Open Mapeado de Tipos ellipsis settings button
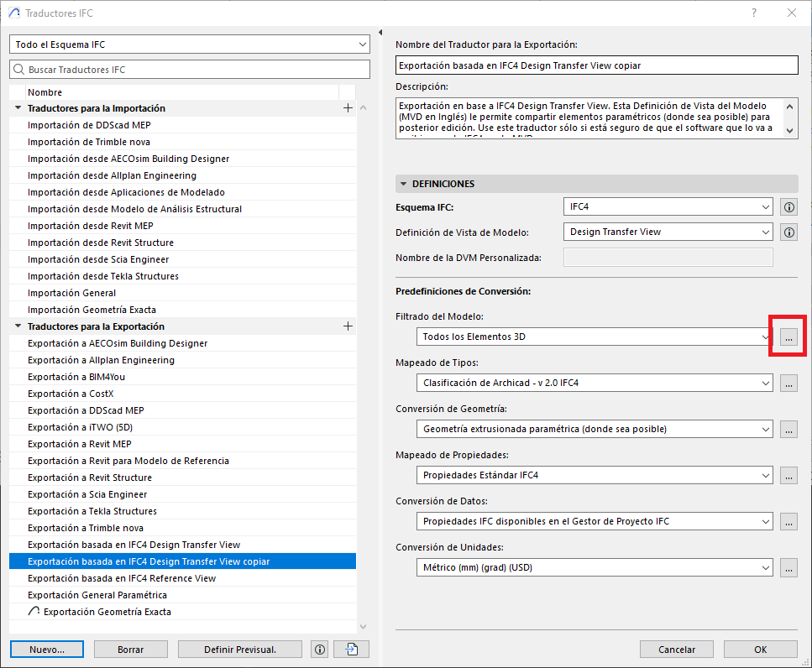Screen dimensions: 812x668 788,383
